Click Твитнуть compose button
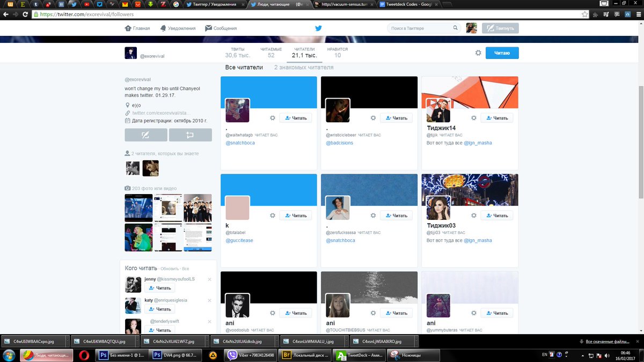Image resolution: width=644 pixels, height=362 pixels. [x=500, y=28]
